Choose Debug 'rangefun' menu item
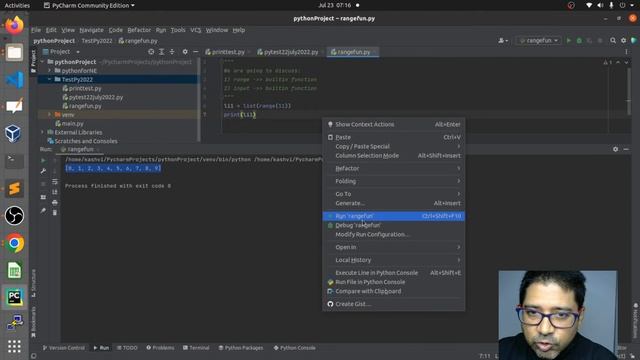Image resolution: width=640 pixels, height=360 pixels. coord(394,225)
